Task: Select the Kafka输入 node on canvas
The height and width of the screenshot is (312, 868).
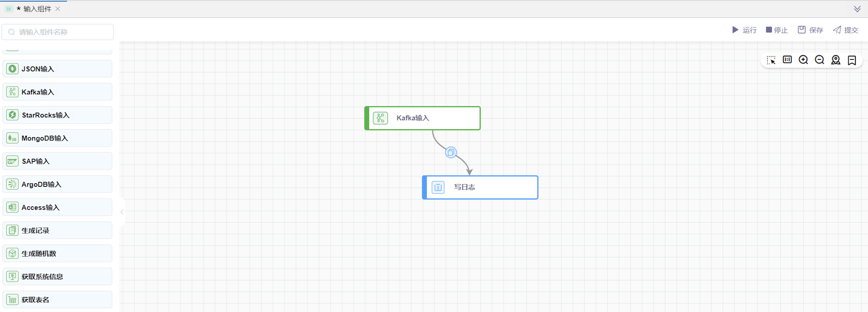Action: pyautogui.click(x=423, y=118)
